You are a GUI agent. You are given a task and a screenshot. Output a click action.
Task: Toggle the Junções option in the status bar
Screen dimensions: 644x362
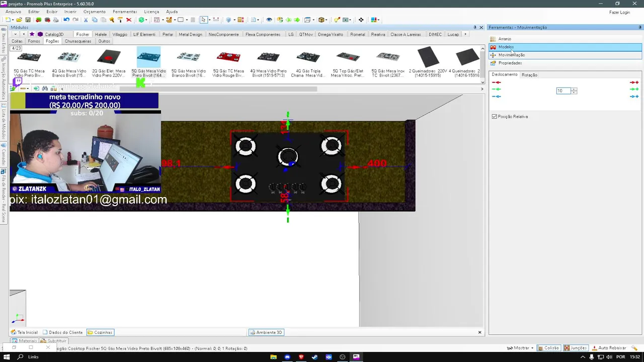pyautogui.click(x=575, y=348)
